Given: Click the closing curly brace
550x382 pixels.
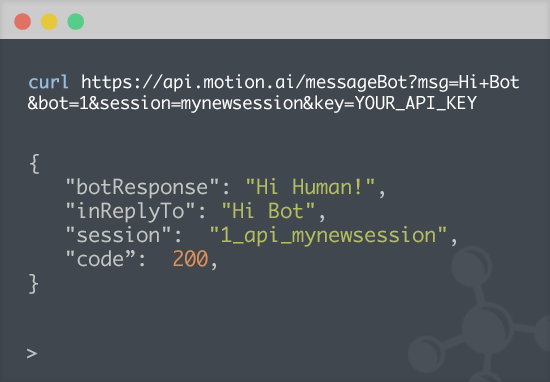Looking at the screenshot, I should [33, 283].
